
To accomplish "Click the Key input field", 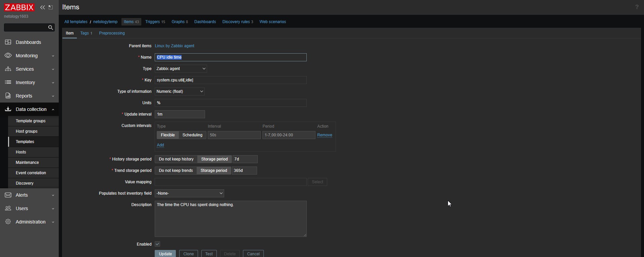I will click(231, 80).
